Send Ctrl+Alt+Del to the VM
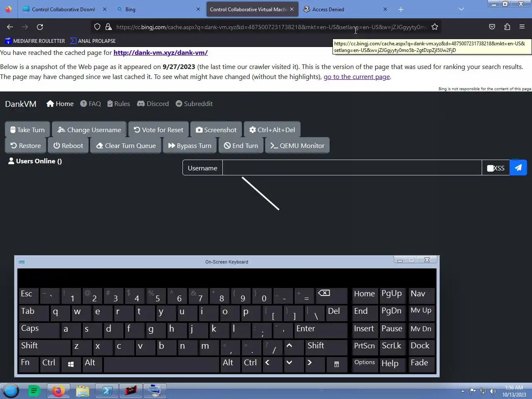The height and width of the screenshot is (399, 532). click(x=272, y=130)
